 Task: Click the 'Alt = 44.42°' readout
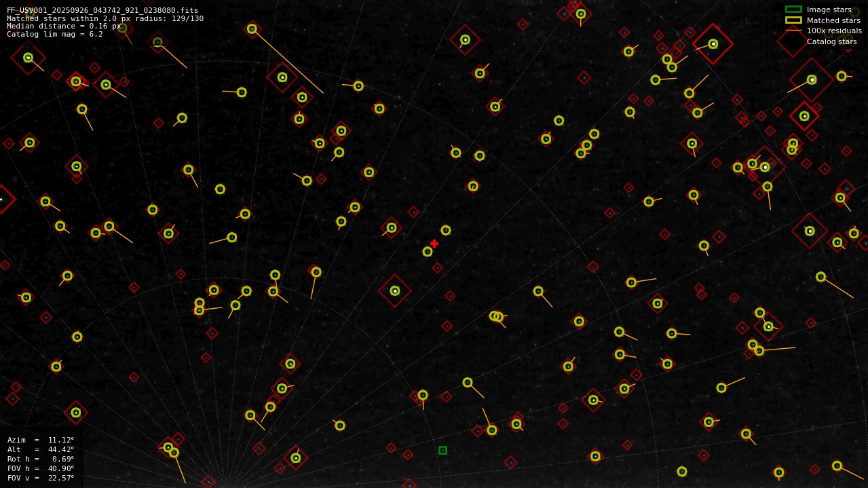point(41,449)
